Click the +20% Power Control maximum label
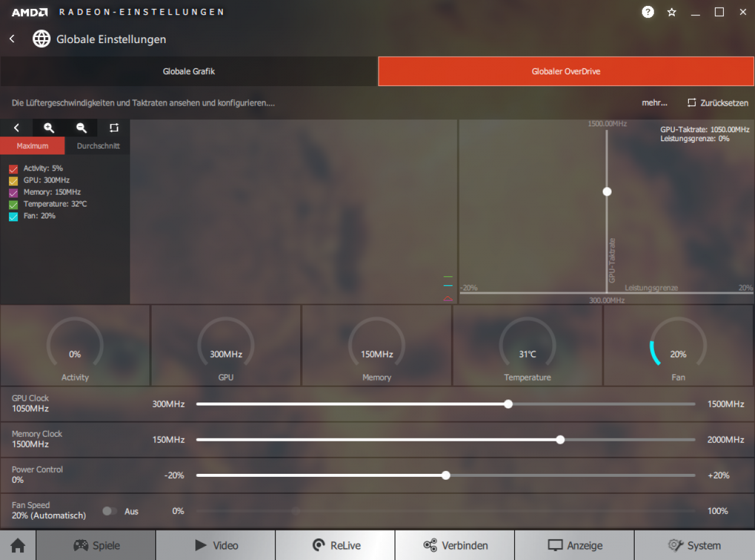 point(718,475)
